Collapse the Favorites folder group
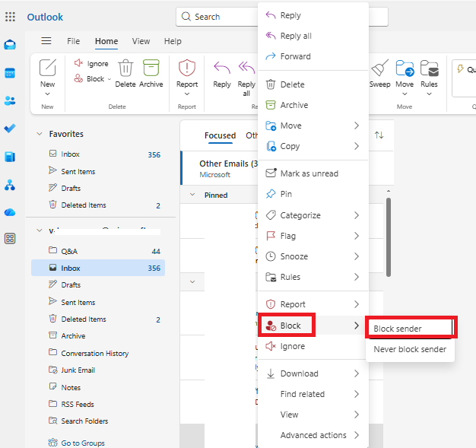476x448 pixels. coord(40,134)
